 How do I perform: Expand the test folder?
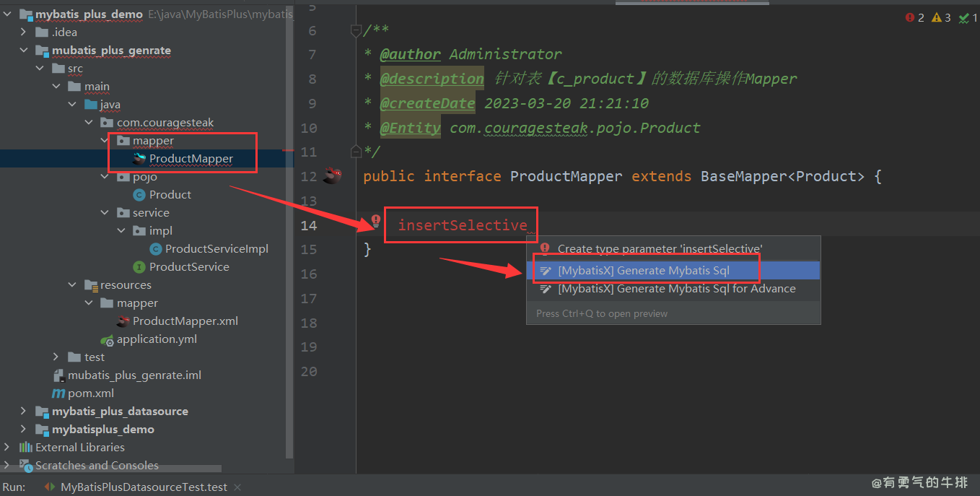[x=56, y=357]
